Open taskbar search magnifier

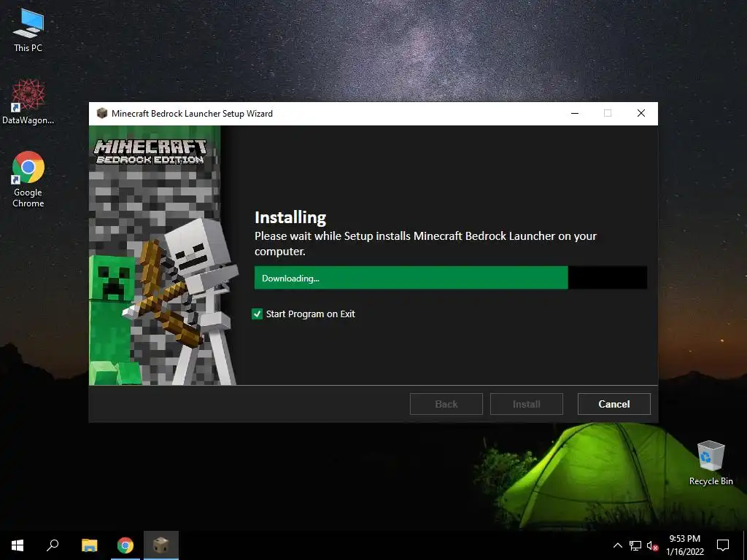[x=53, y=545]
